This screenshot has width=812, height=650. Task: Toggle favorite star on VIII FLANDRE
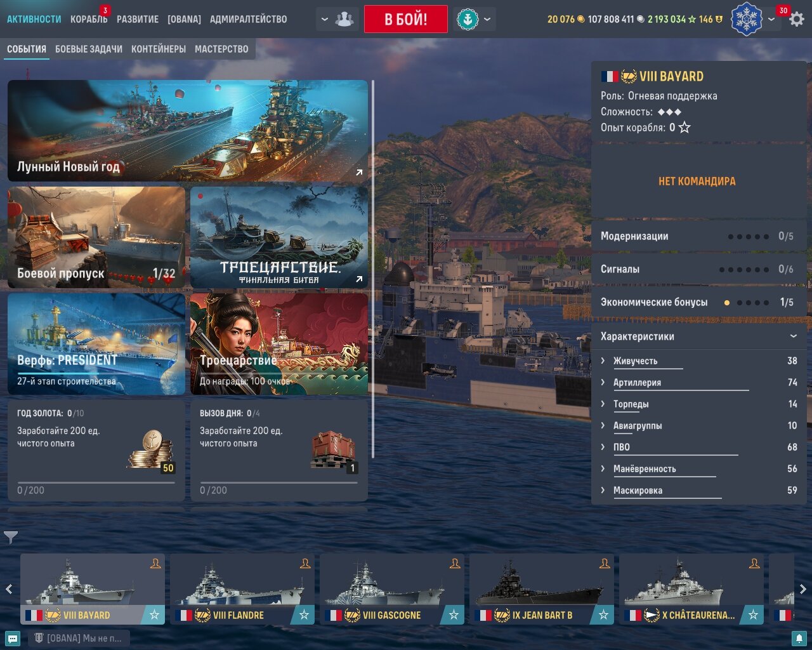tap(304, 614)
